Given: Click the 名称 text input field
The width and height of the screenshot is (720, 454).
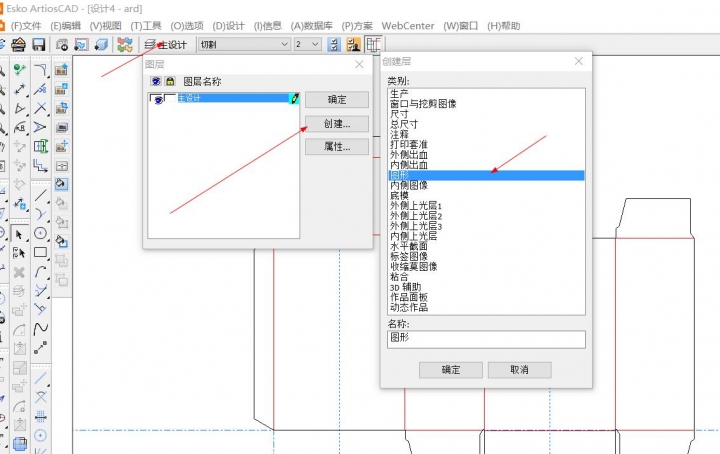Looking at the screenshot, I should click(x=485, y=339).
